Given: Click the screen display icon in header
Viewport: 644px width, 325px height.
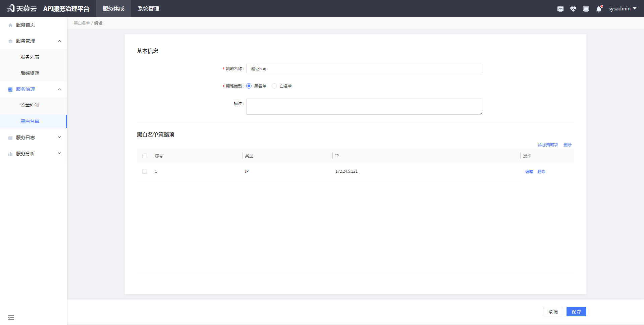Looking at the screenshot, I should (586, 9).
